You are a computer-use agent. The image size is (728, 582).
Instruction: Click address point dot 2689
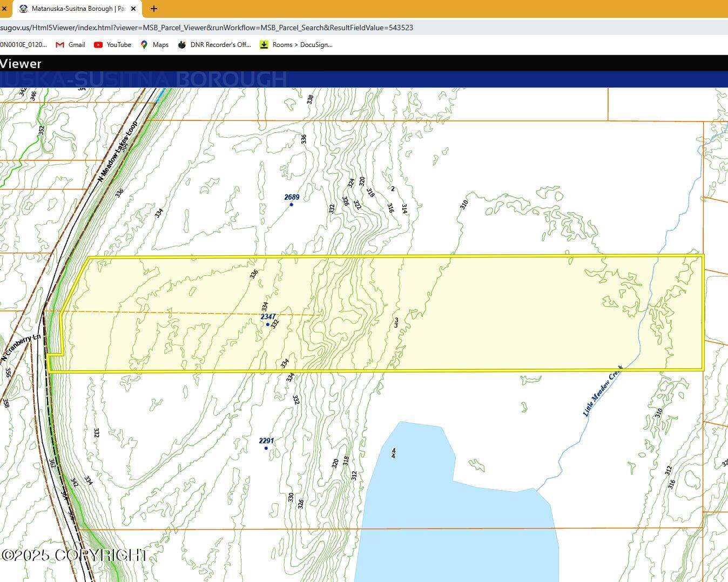click(292, 205)
